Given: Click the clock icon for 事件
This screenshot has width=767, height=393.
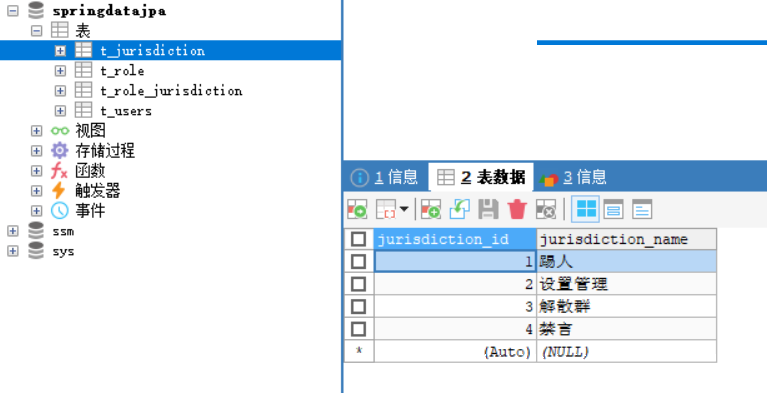Looking at the screenshot, I should 60,211.
